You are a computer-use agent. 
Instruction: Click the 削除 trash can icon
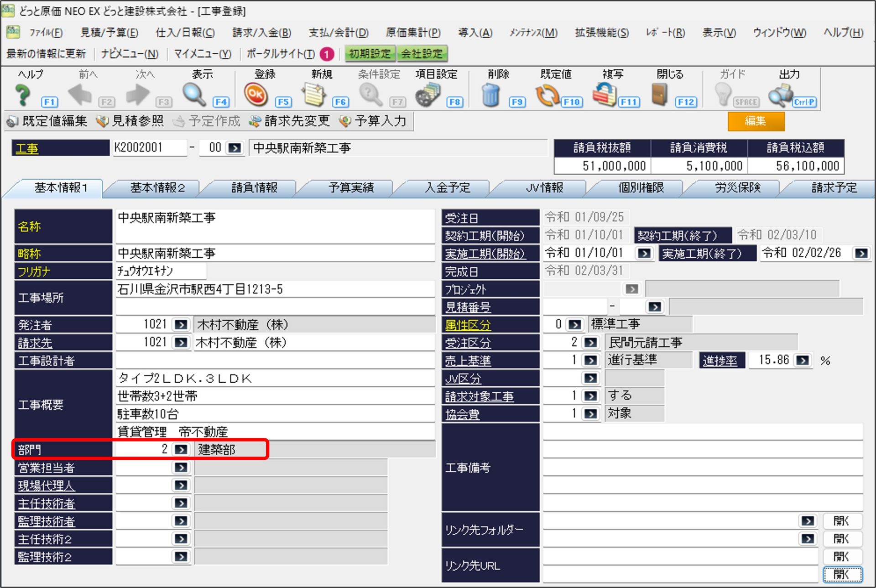(x=490, y=95)
